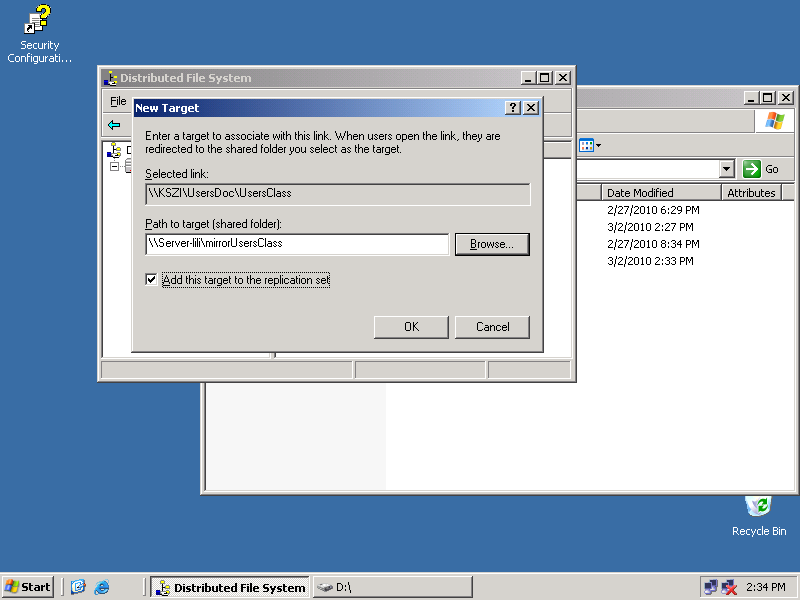Click the back arrow in Distributed File System toolbar
This screenshot has height=600, width=800.
click(114, 125)
